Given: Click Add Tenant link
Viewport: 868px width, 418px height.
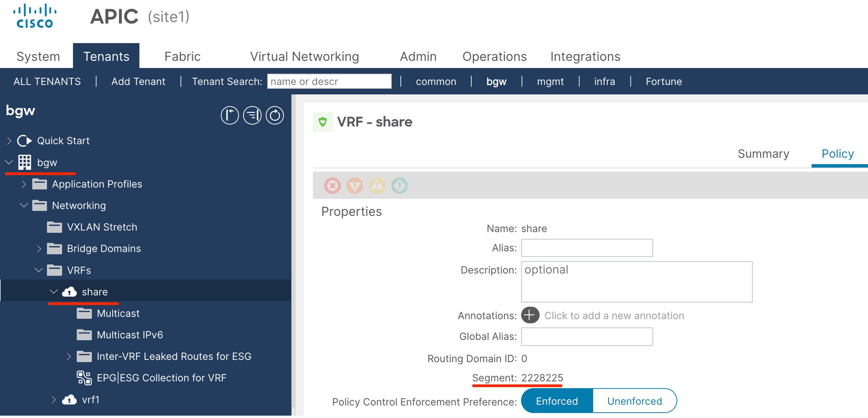Looking at the screenshot, I should (138, 81).
